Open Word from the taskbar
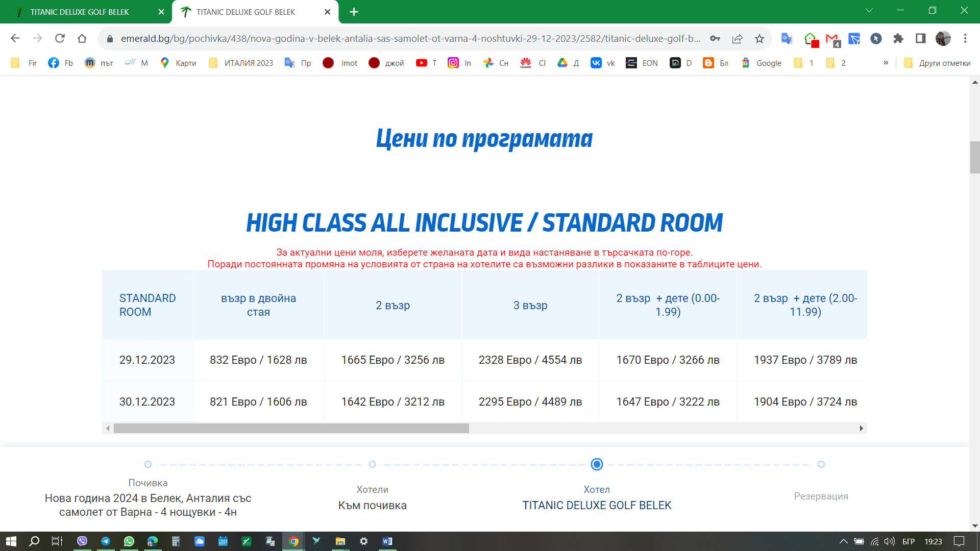This screenshot has width=980, height=551. coord(387,541)
